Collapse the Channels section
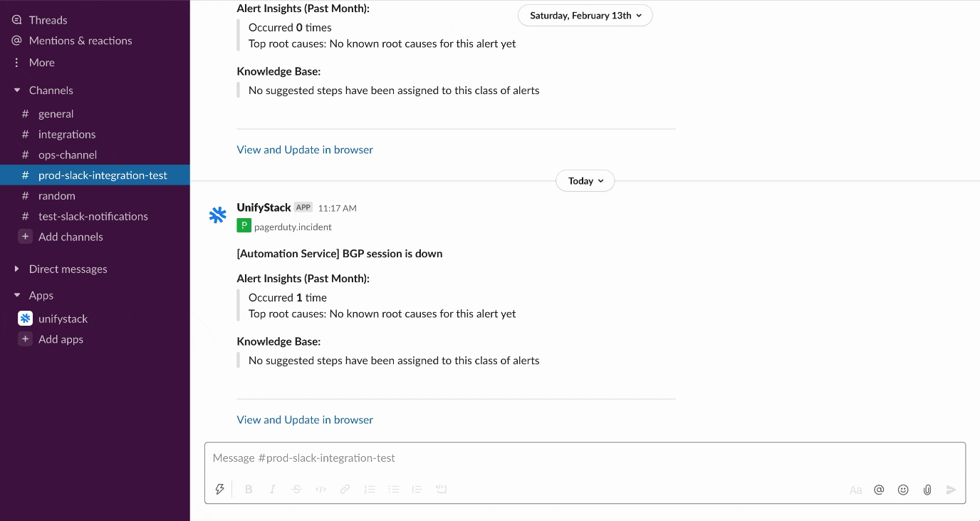 pyautogui.click(x=17, y=91)
